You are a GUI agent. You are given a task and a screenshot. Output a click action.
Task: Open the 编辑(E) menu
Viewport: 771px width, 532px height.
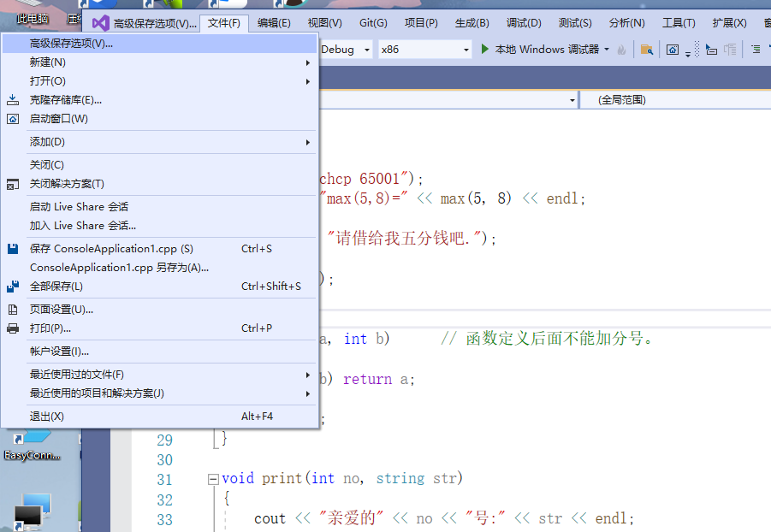pyautogui.click(x=274, y=23)
